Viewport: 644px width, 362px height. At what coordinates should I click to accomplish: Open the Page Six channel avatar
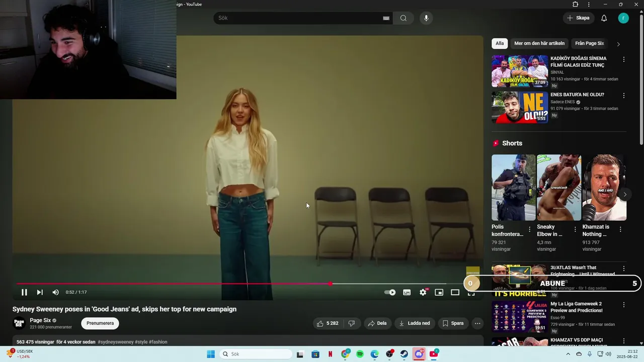(19, 323)
